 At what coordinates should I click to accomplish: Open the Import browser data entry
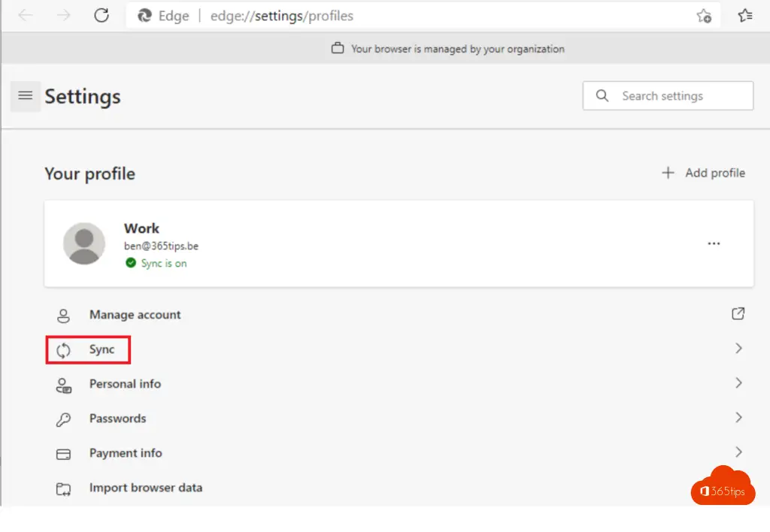399,488
